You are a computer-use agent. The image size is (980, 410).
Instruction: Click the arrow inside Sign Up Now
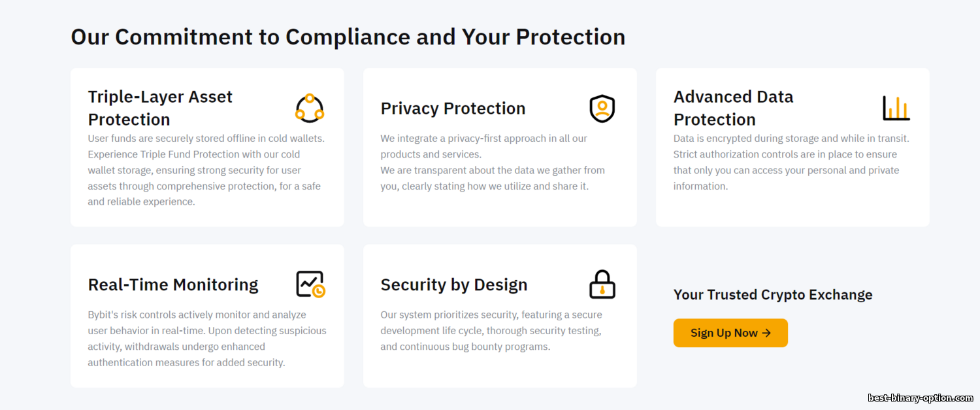coord(767,333)
